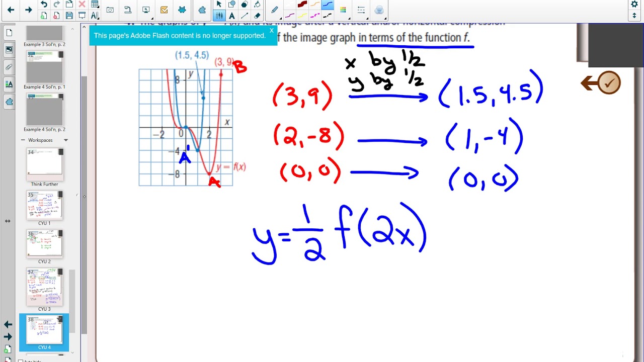
Task: Select the CYU 2 page thumbnail
Action: click(45, 244)
